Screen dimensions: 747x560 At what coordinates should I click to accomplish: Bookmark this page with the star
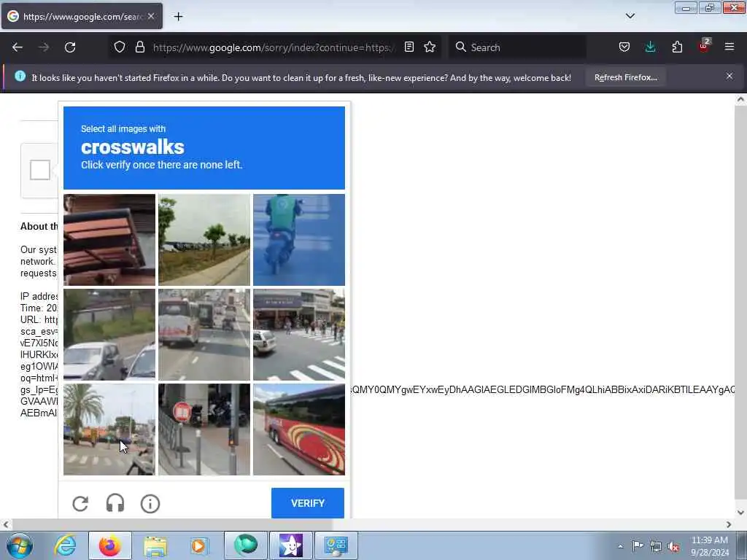click(430, 47)
